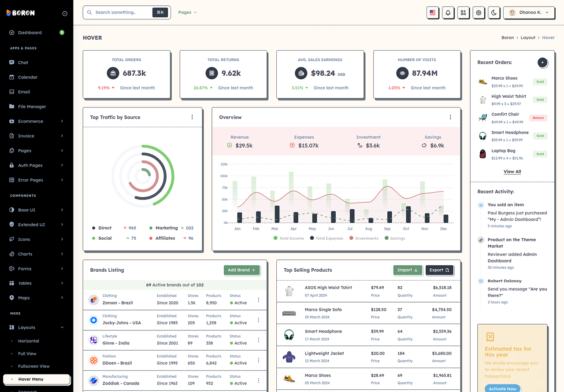Open the three-dot menu on Overview card

[450, 117]
